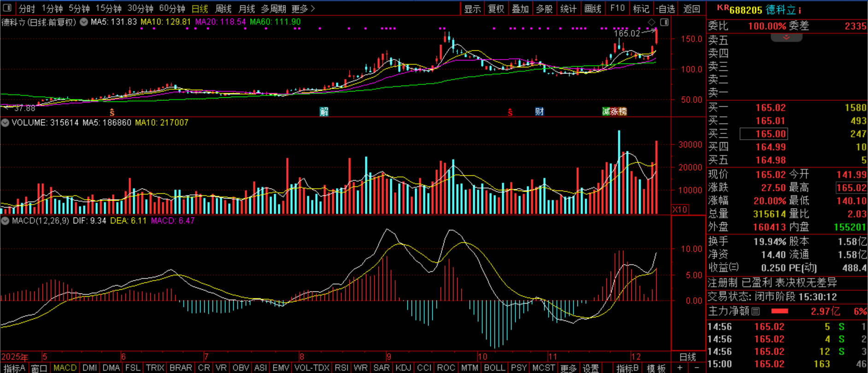
Task: Open the info 'i' icon beside 德科立
Action: pyautogui.click(x=800, y=10)
